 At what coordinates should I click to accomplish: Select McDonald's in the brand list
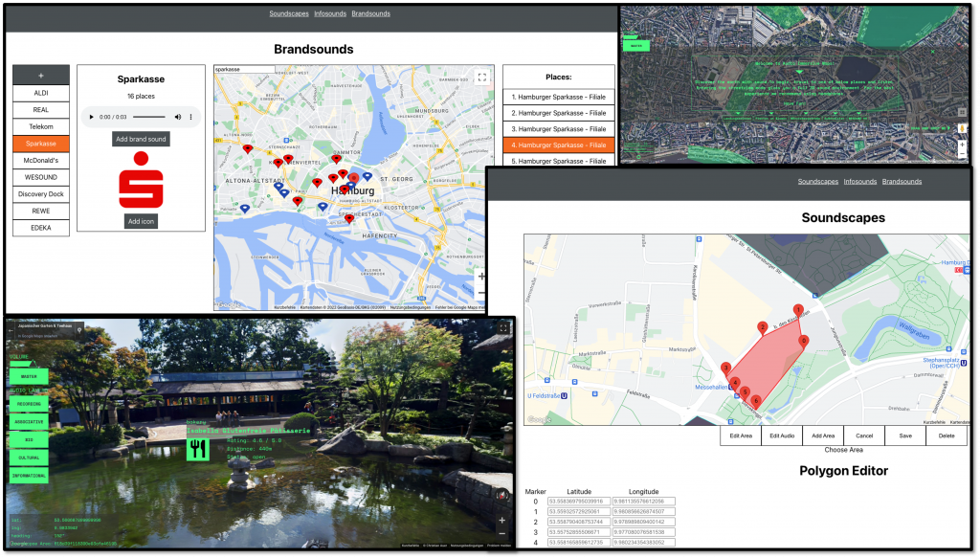pos(41,161)
